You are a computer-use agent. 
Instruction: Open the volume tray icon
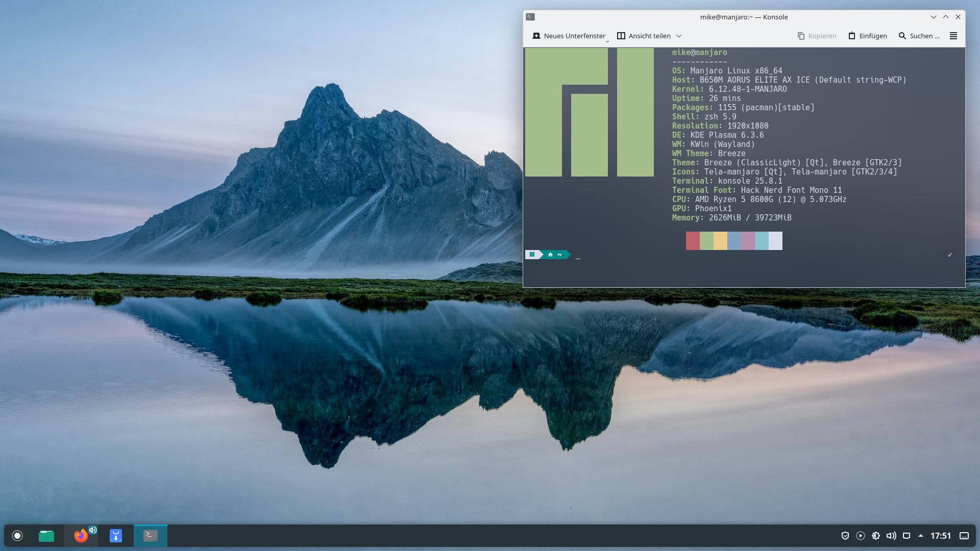[891, 536]
